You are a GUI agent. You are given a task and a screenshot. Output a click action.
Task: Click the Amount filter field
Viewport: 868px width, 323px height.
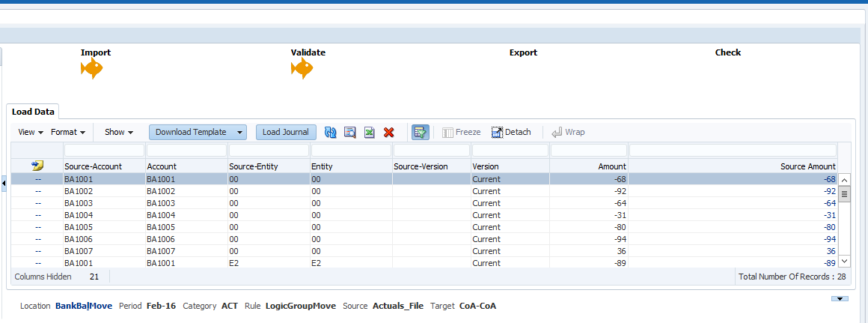(589, 150)
